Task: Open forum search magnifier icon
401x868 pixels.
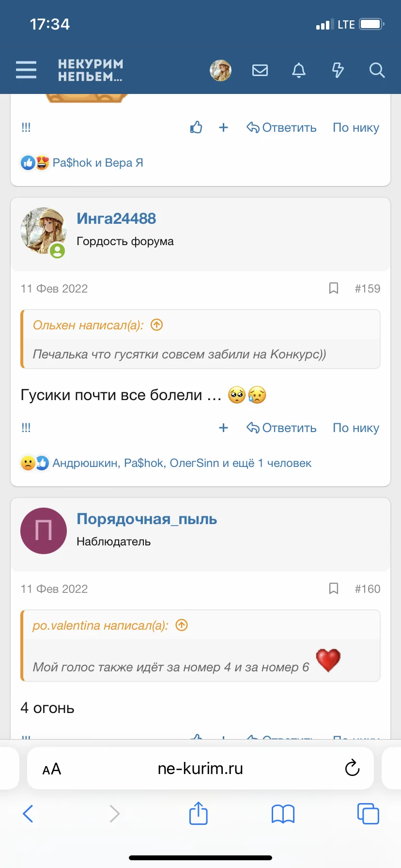Action: click(377, 70)
